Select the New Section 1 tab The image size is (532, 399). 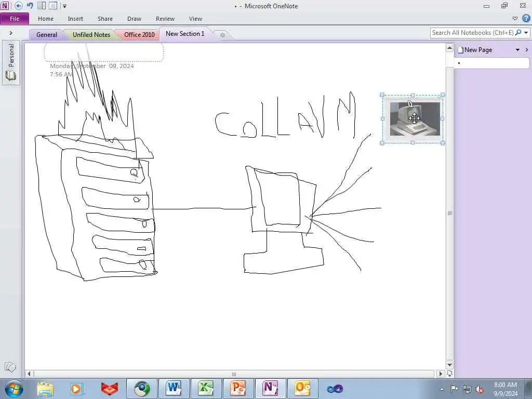coord(185,34)
